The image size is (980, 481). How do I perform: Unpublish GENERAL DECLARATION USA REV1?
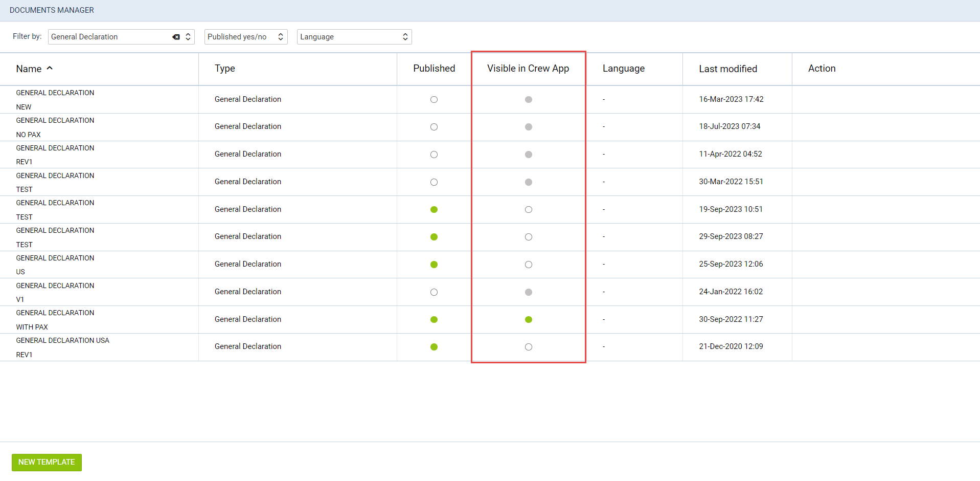coord(434,347)
